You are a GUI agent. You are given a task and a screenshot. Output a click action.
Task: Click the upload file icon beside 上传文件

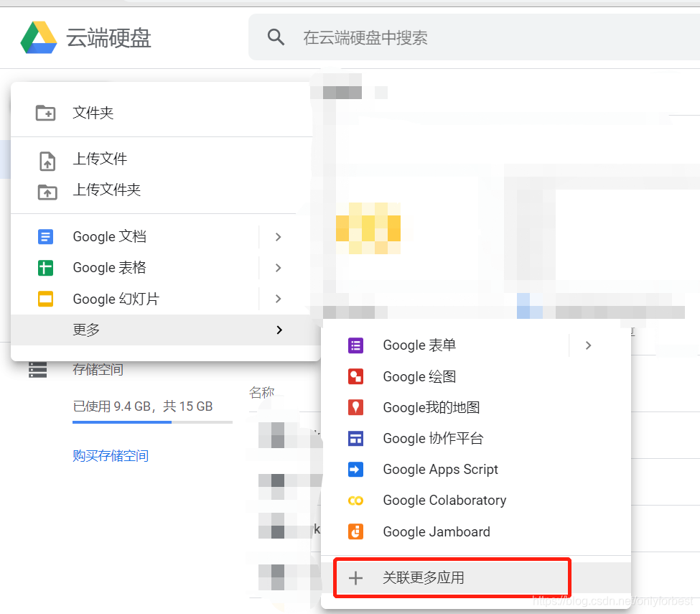47,161
